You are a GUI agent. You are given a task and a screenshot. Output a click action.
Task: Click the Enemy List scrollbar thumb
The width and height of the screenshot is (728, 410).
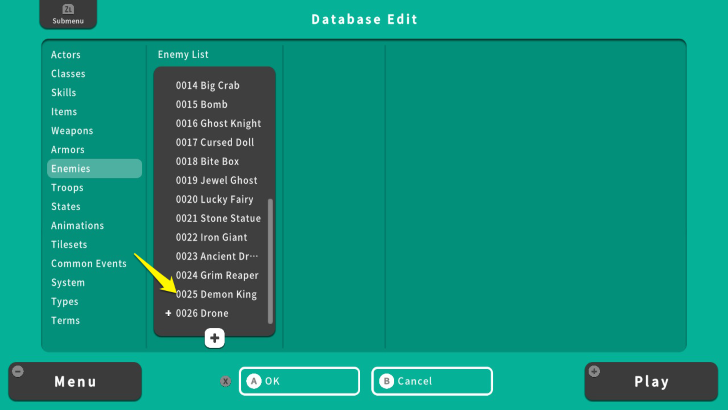pyautogui.click(x=271, y=261)
